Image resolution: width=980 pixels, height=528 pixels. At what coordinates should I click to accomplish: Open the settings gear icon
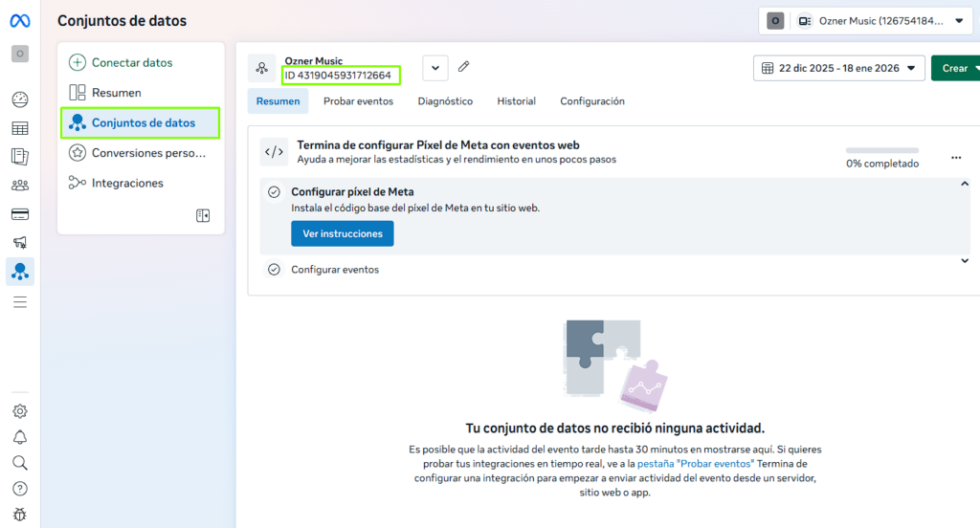tap(20, 411)
